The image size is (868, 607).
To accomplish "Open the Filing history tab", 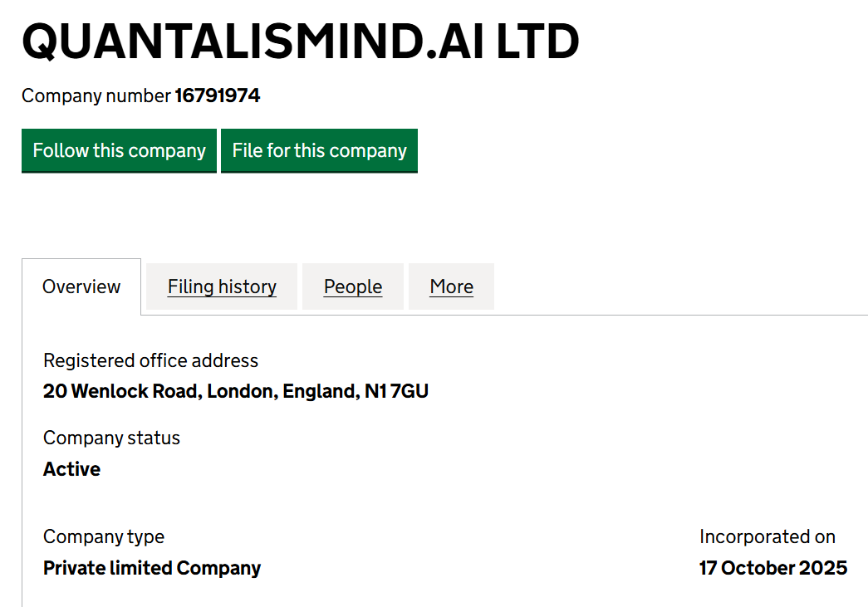I will (x=222, y=286).
